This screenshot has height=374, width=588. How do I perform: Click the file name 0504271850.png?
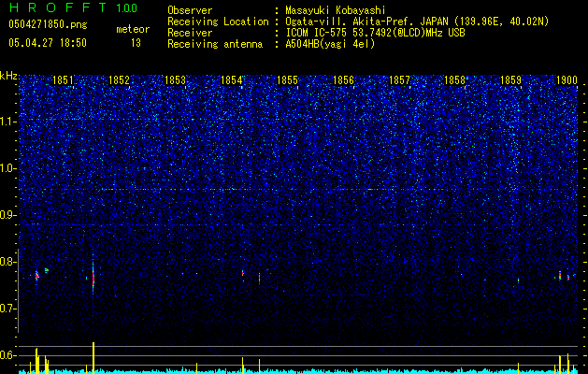coord(48,25)
